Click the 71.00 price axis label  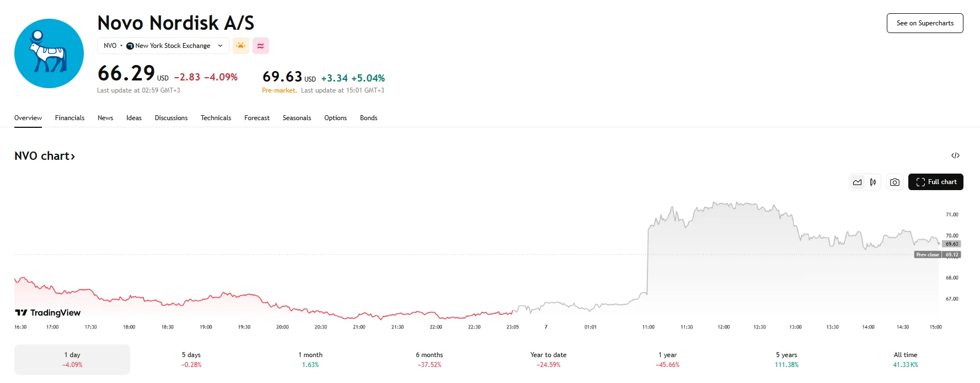952,214
